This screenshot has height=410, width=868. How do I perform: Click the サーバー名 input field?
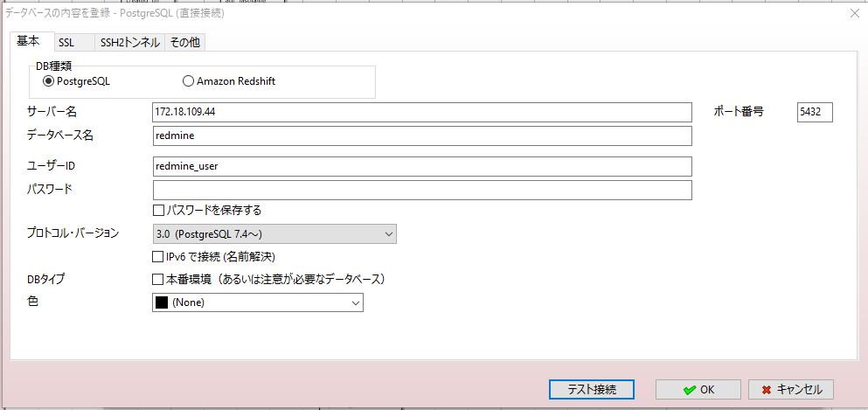(422, 112)
